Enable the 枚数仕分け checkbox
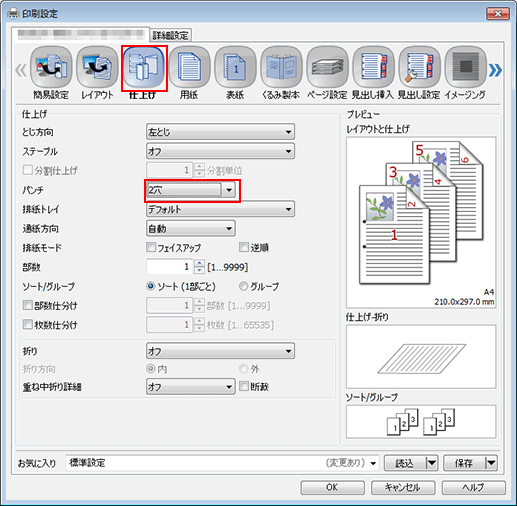The height and width of the screenshot is (506, 517). (x=27, y=324)
